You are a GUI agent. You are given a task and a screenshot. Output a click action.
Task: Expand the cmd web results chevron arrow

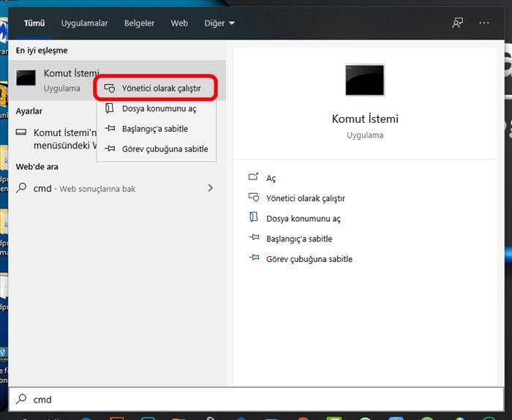tap(211, 188)
